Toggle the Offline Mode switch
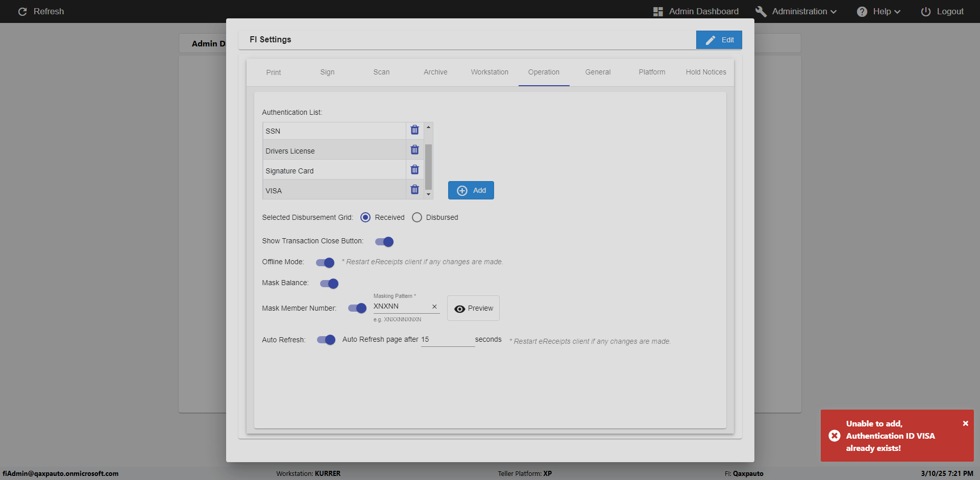 click(325, 263)
